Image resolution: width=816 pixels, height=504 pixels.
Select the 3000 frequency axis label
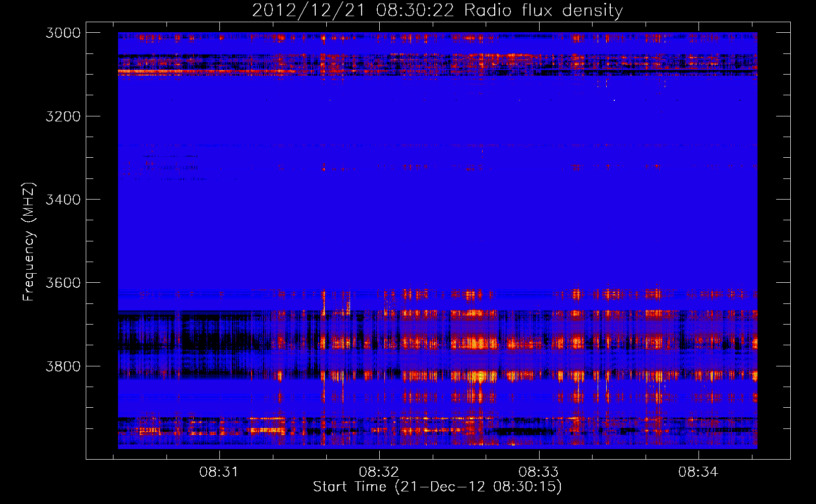63,33
